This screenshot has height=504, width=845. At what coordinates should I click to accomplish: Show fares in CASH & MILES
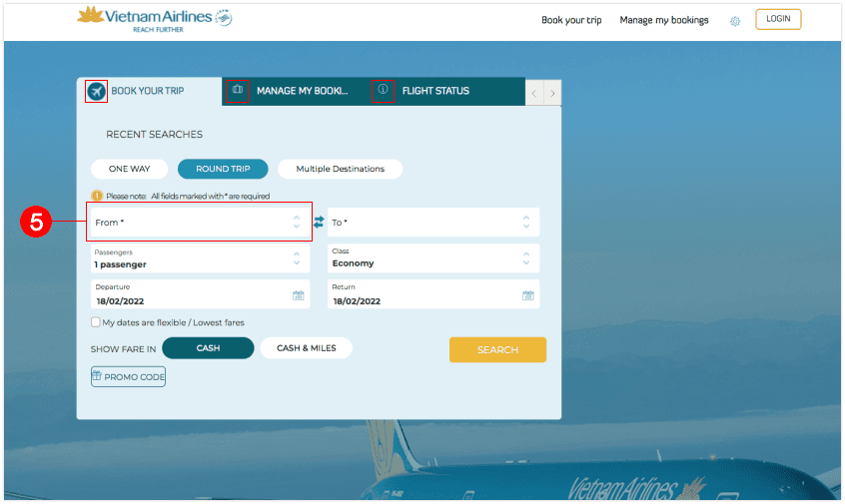(306, 348)
